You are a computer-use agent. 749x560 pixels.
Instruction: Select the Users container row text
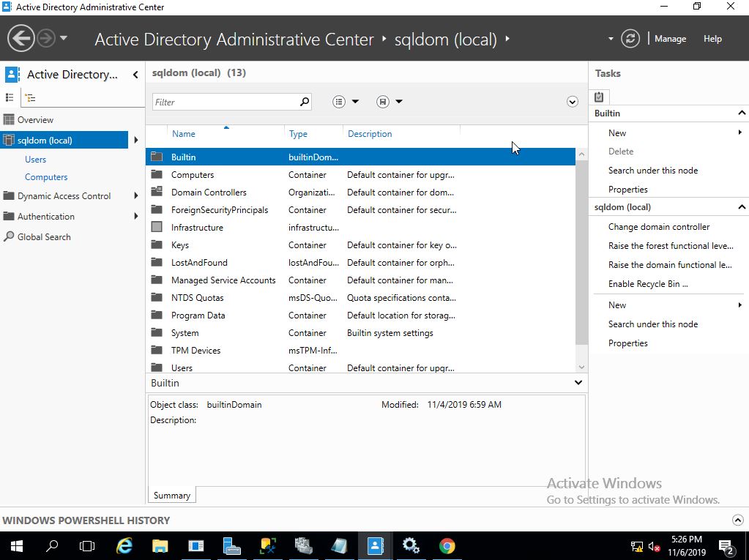point(182,368)
